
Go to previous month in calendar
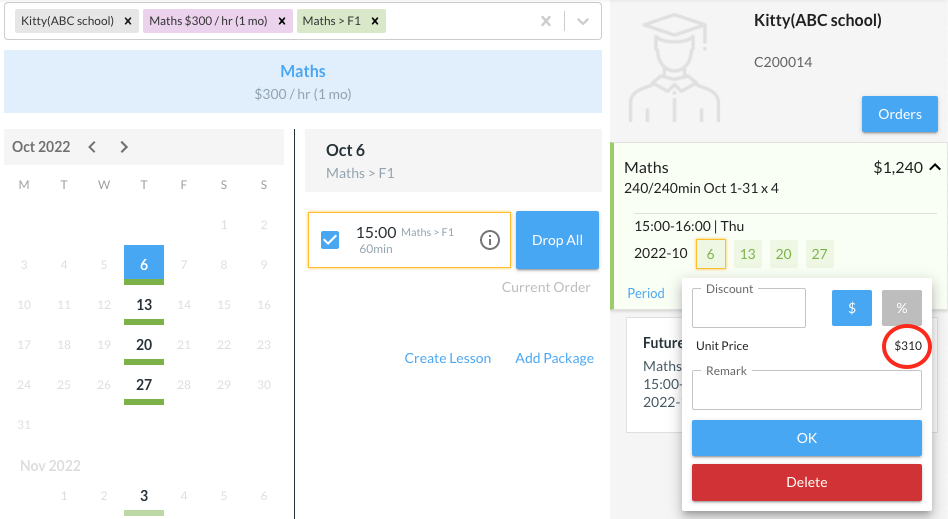point(92,147)
